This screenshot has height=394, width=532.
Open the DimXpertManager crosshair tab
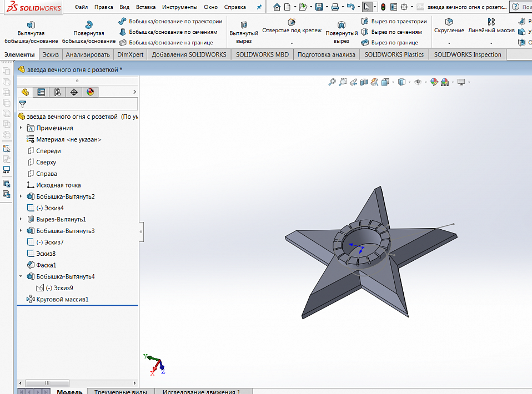pyautogui.click(x=74, y=92)
